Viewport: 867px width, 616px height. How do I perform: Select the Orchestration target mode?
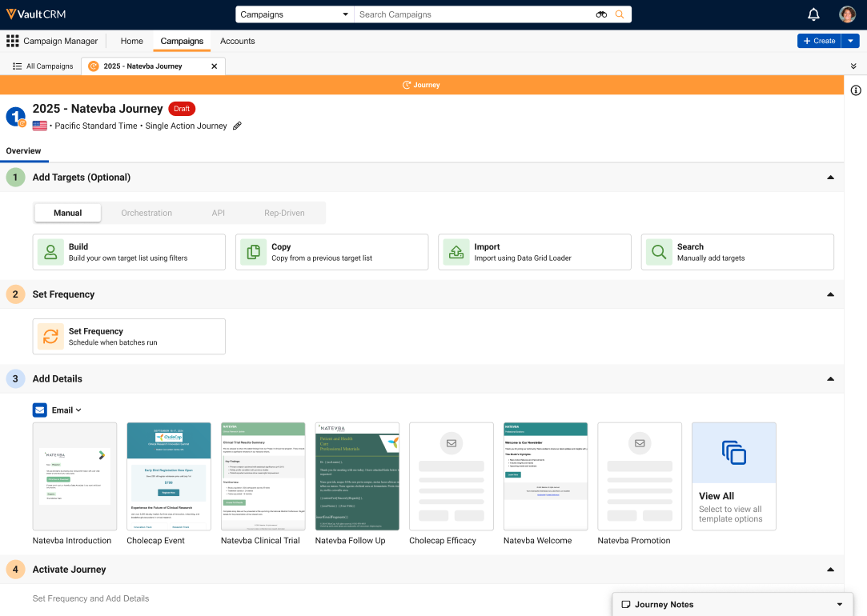[x=147, y=213]
